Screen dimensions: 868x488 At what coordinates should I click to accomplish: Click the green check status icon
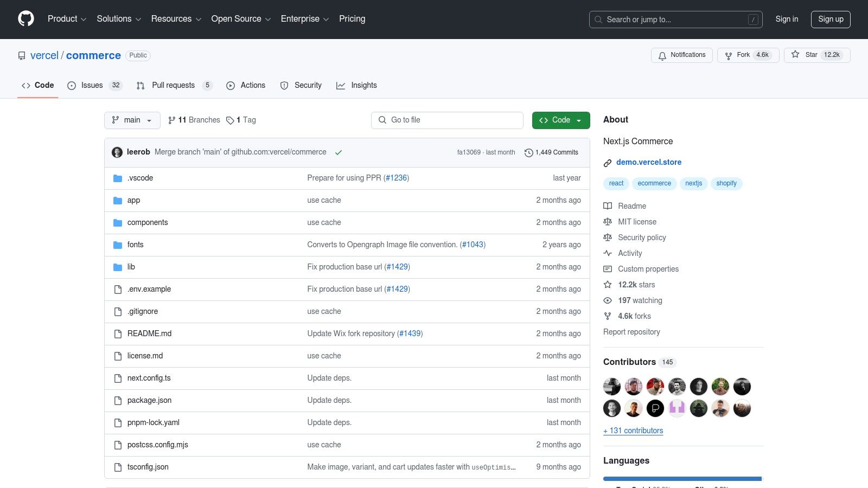(x=339, y=153)
